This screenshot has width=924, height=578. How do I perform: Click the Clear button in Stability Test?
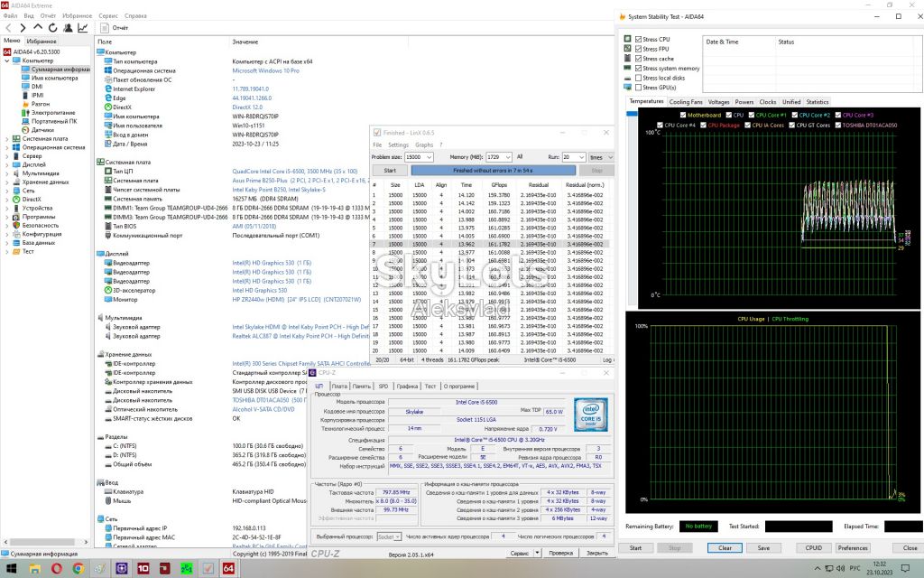point(725,548)
